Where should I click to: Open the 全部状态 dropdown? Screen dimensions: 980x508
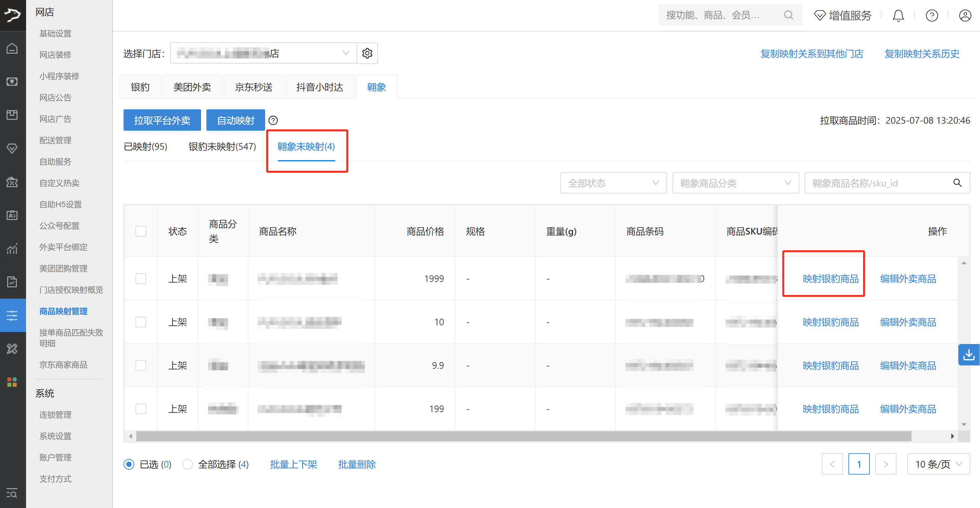coord(613,183)
